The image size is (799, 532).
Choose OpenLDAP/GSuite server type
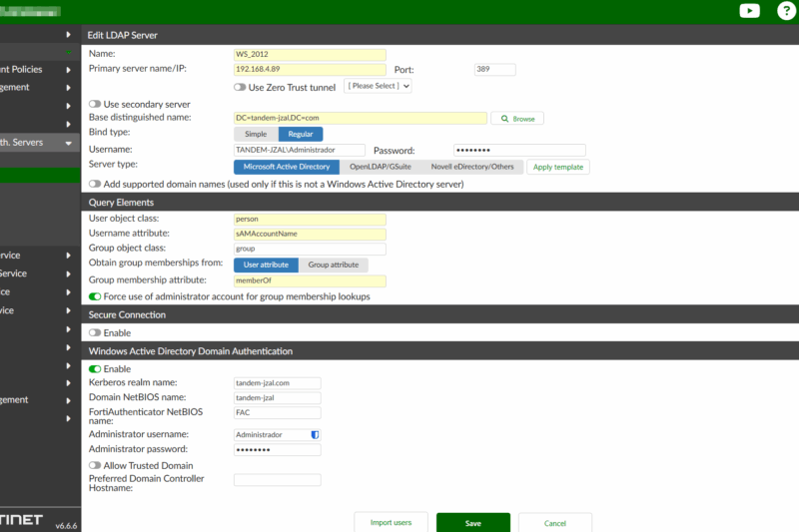(x=381, y=167)
